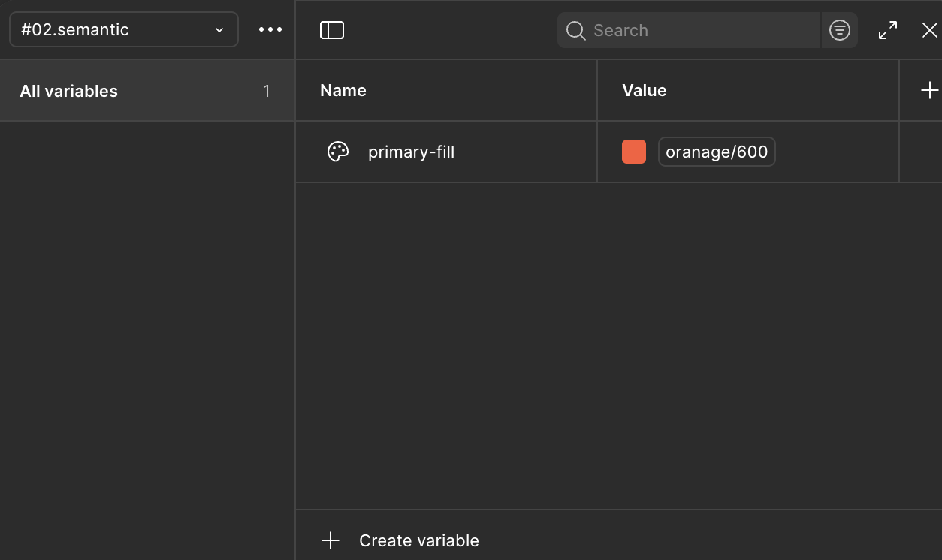942x560 pixels.
Task: Click the color palette type icon
Action: pyautogui.click(x=338, y=152)
